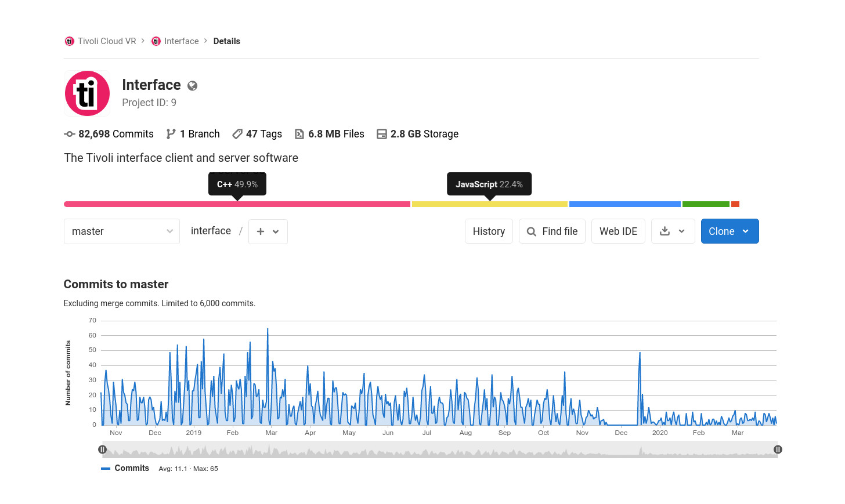Open the Interface breadcrumb link
This screenshot has height=504, width=845.
pyautogui.click(x=181, y=41)
